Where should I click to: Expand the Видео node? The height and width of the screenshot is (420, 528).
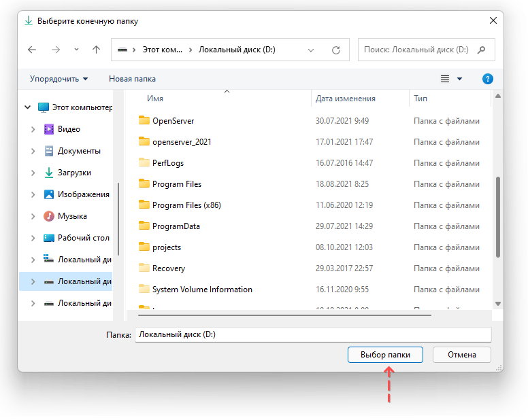pyautogui.click(x=33, y=129)
